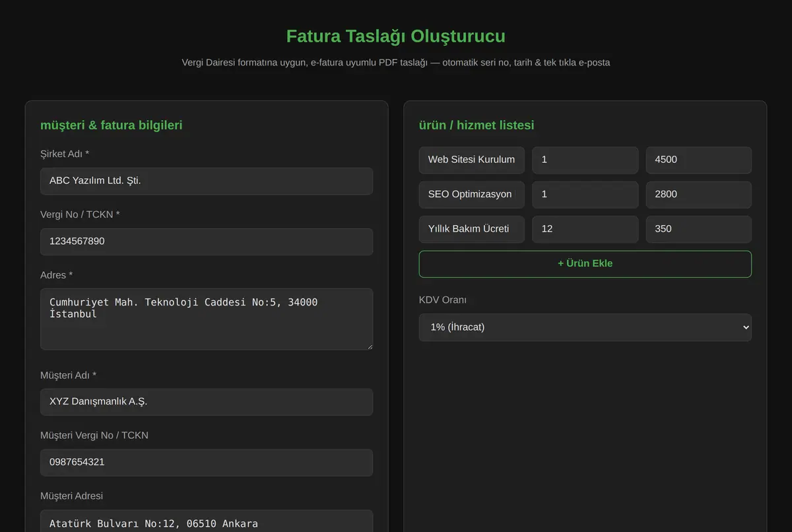Click the Müşteri Adı * label
Viewport: 792px width, 532px height.
(69, 375)
